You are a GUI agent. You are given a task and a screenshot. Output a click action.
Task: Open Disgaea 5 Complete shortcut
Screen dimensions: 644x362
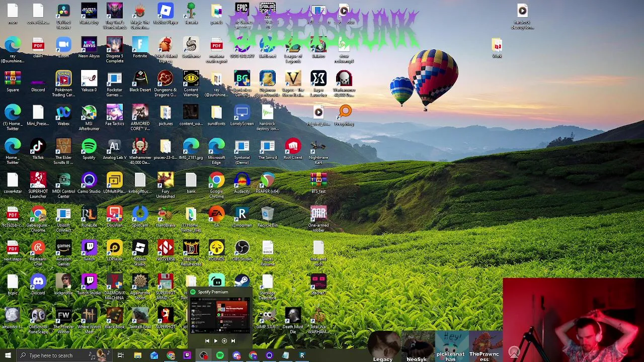115,50
